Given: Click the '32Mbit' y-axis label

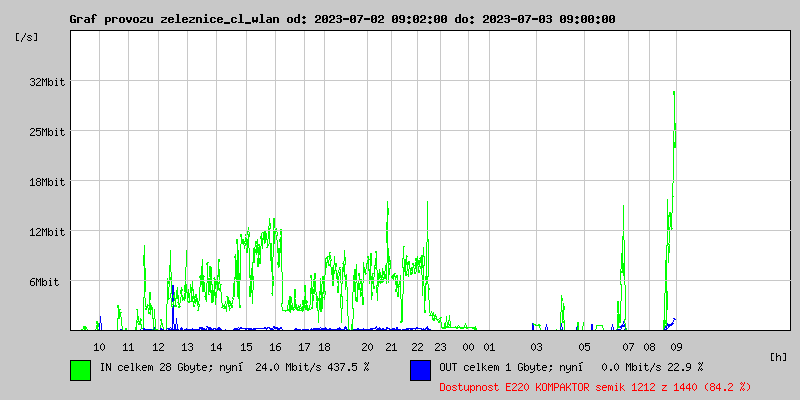Looking at the screenshot, I should 47,82.
